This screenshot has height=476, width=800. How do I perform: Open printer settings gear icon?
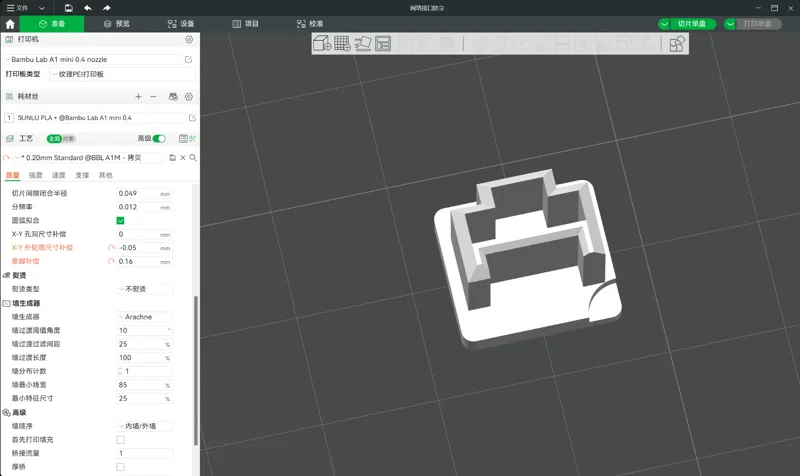pyautogui.click(x=189, y=39)
